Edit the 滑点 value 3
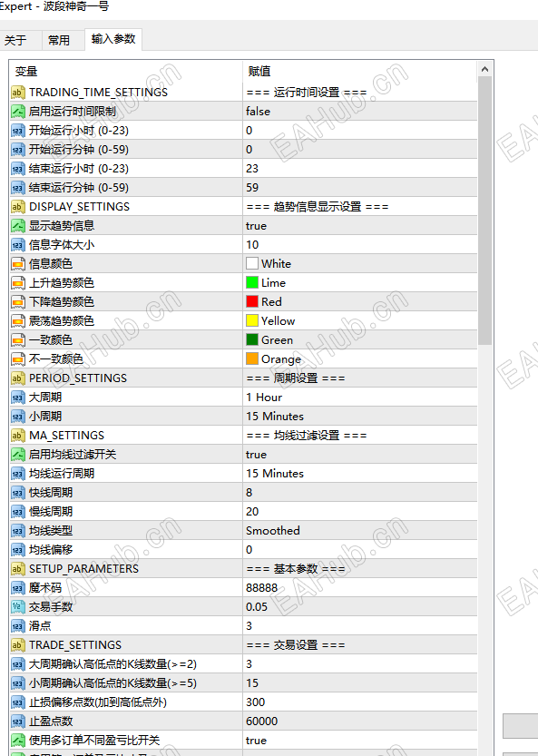 click(359, 626)
